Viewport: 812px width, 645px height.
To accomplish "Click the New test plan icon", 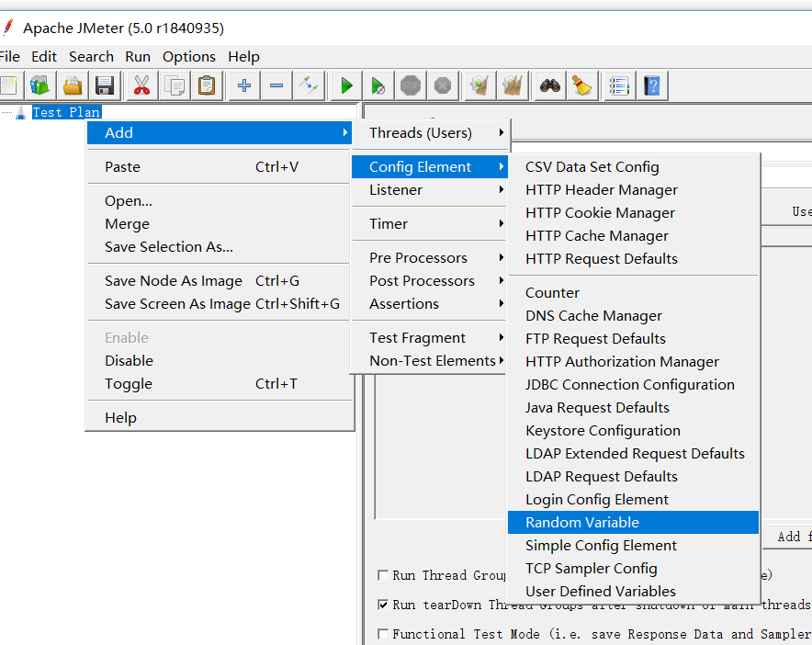I will click(9, 85).
